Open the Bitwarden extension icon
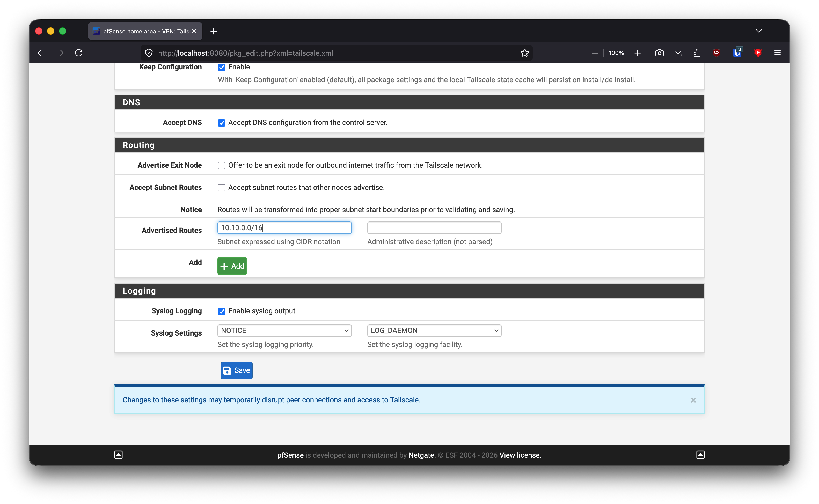Image resolution: width=819 pixels, height=504 pixels. click(x=737, y=53)
